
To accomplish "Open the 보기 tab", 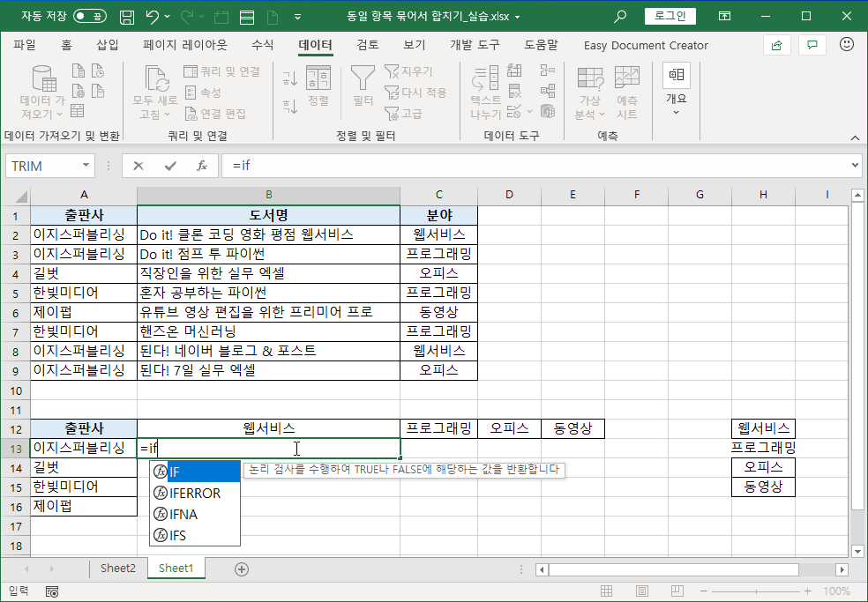I will tap(414, 45).
